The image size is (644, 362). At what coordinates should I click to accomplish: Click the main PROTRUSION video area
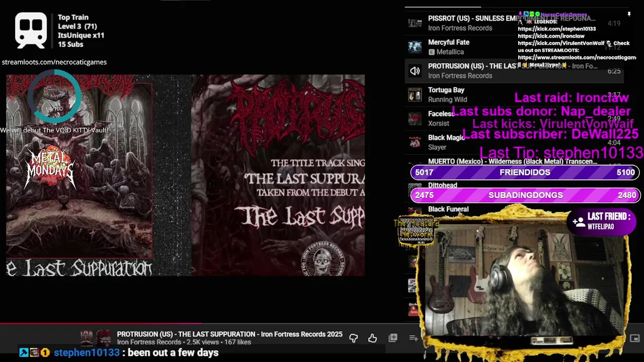coord(185,175)
